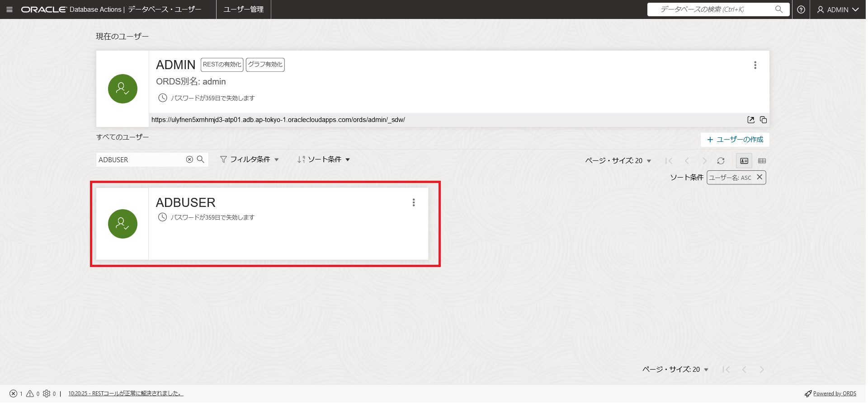The width and height of the screenshot is (868, 403).
Task: Open the ユーザー管理 tab
Action: coord(244,9)
